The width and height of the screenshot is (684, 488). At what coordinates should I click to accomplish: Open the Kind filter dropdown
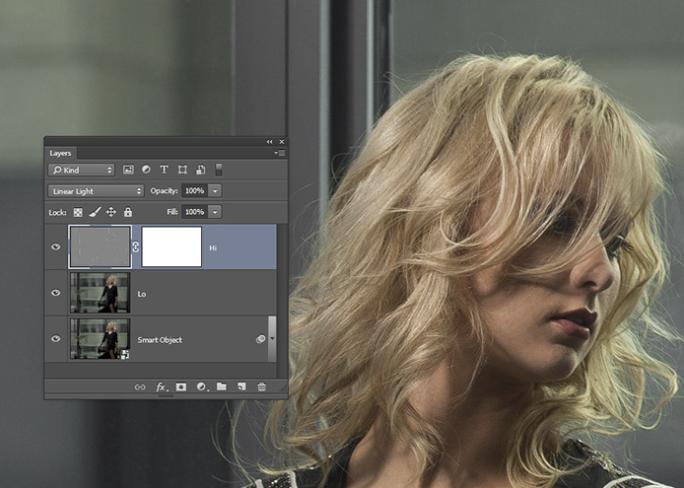pos(81,170)
